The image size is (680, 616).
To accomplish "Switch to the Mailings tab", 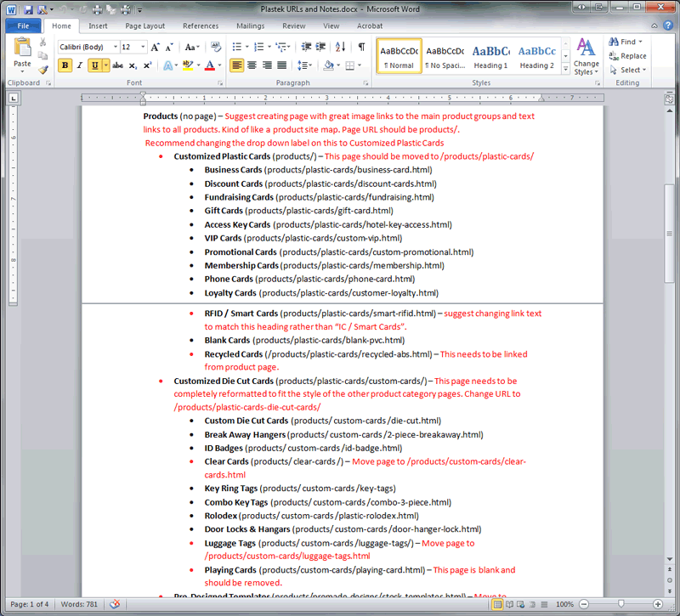I will tap(250, 26).
